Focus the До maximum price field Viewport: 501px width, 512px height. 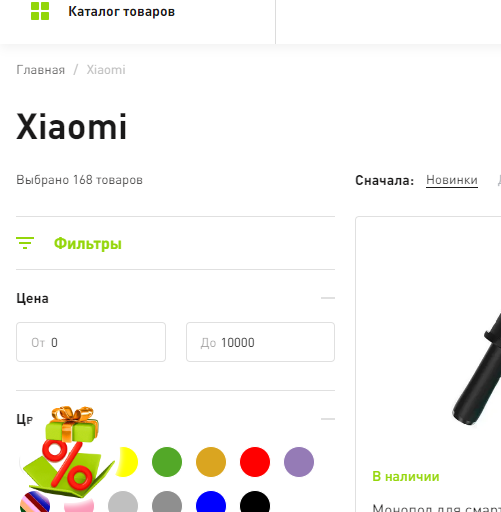pos(260,342)
